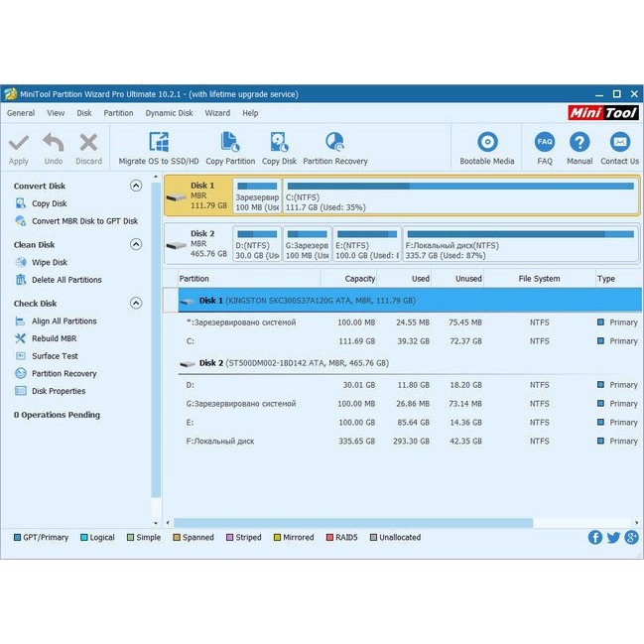Select C:(NTFS) partition block in disk map
This screenshot has height=644, width=644.
pos(460,196)
